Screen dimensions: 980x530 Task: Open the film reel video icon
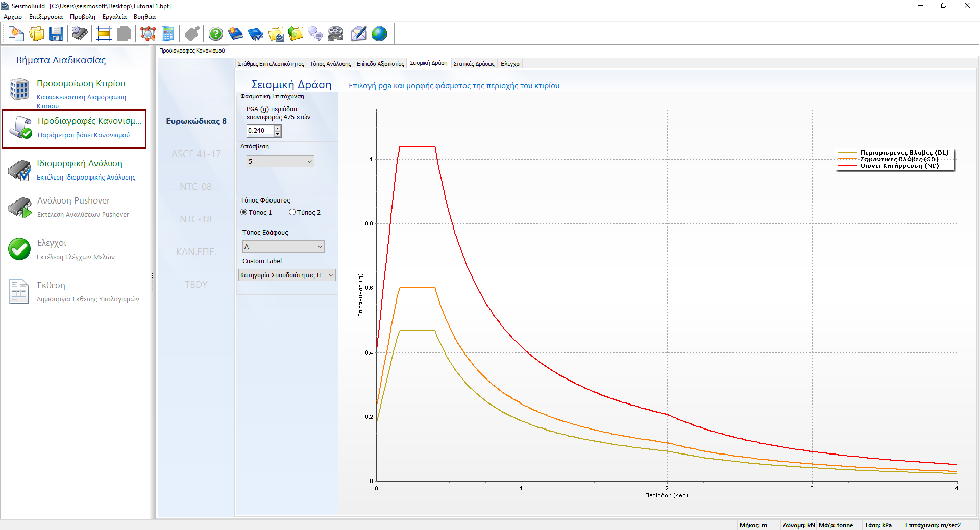tap(335, 34)
